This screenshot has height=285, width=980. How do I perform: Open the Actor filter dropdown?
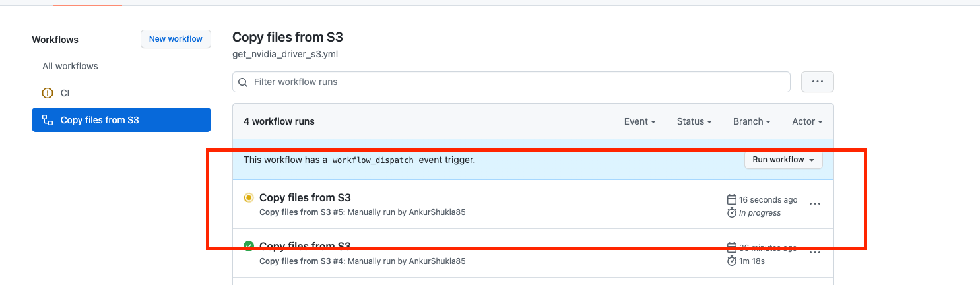pyautogui.click(x=807, y=121)
